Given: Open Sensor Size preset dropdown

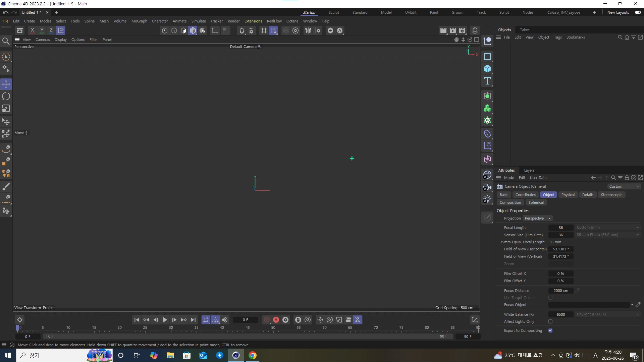Looking at the screenshot, I should pyautogui.click(x=608, y=235).
